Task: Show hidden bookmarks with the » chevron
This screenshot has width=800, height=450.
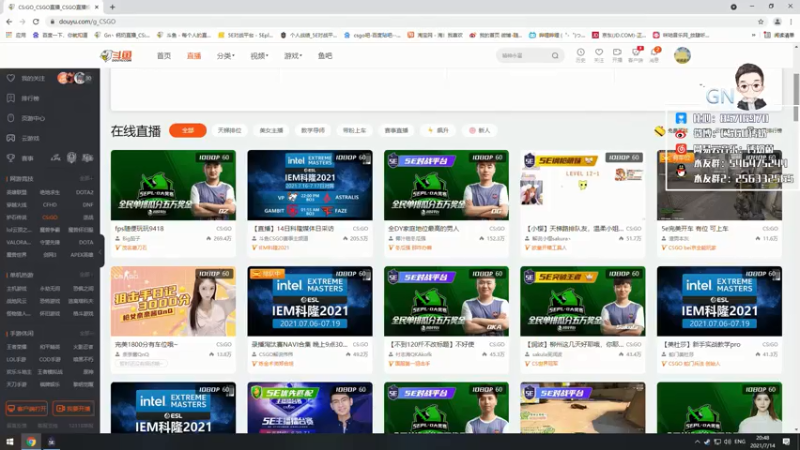Action: pyautogui.click(x=754, y=35)
